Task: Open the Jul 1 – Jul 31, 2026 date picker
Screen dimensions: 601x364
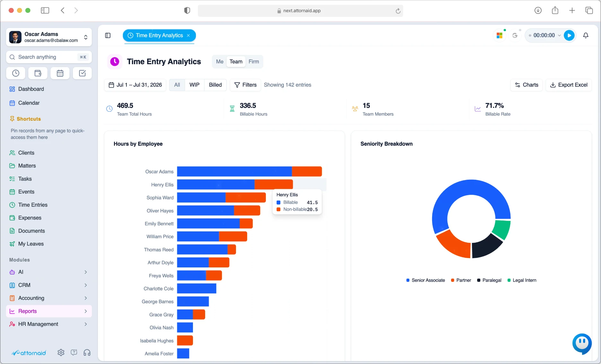Action: tap(135, 85)
